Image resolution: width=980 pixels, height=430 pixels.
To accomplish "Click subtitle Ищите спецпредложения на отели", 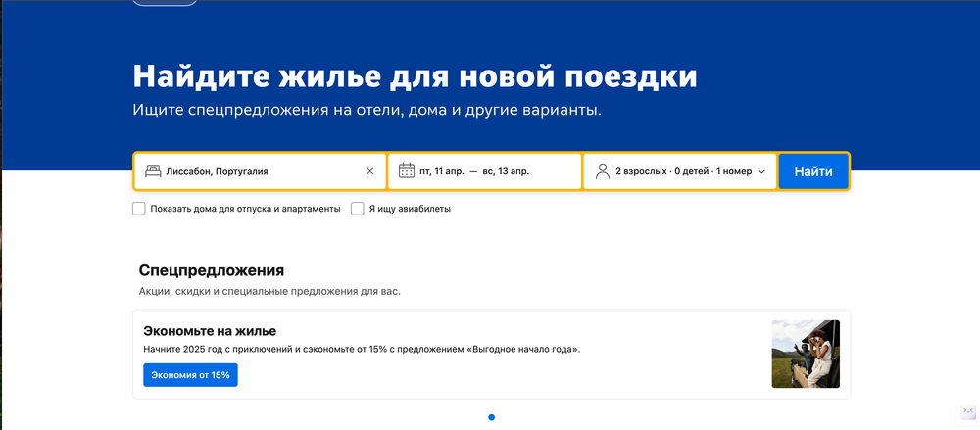I will click(x=367, y=111).
